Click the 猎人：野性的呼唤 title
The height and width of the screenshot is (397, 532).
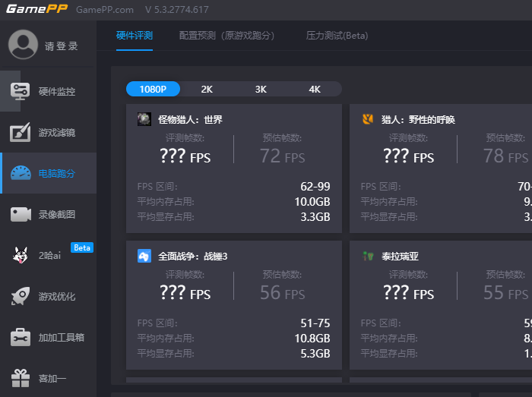coord(418,120)
